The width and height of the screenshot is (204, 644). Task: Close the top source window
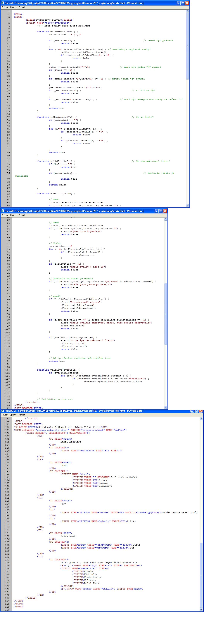187,3
